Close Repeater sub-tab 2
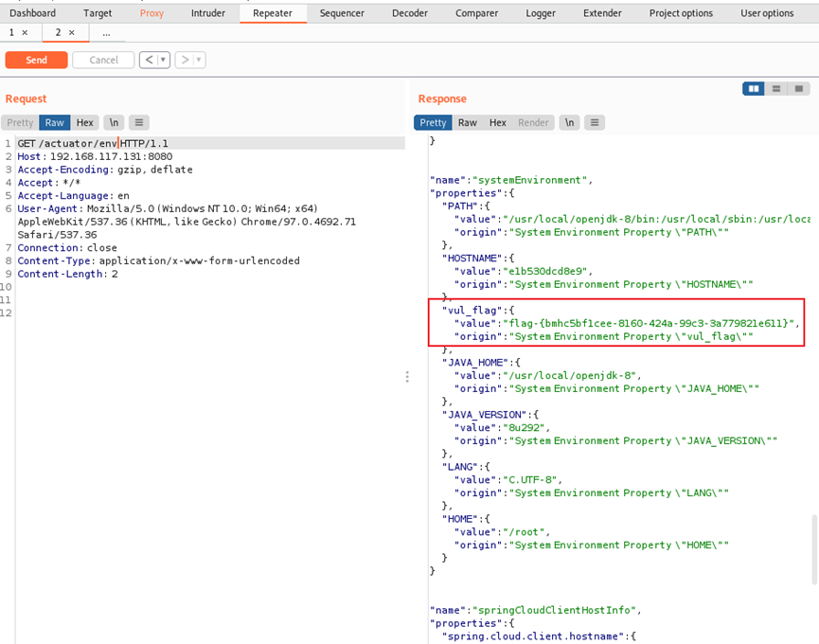The height and width of the screenshot is (644, 819). [72, 32]
